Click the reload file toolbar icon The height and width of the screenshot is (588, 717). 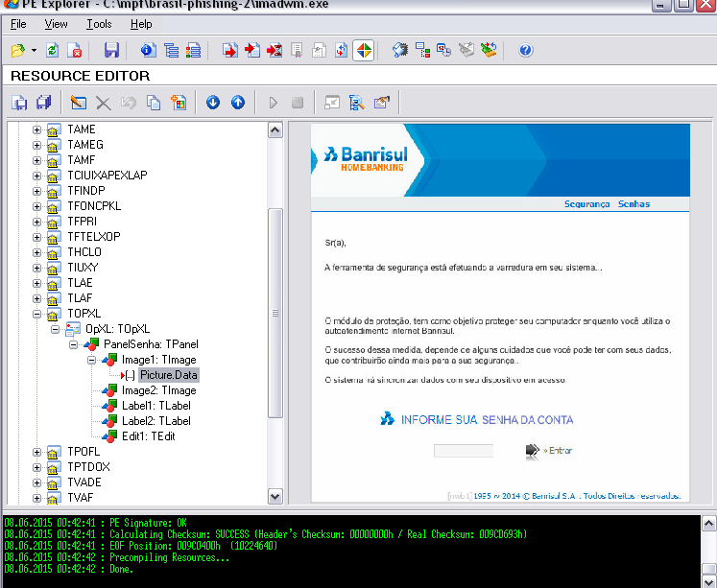pos(53,50)
